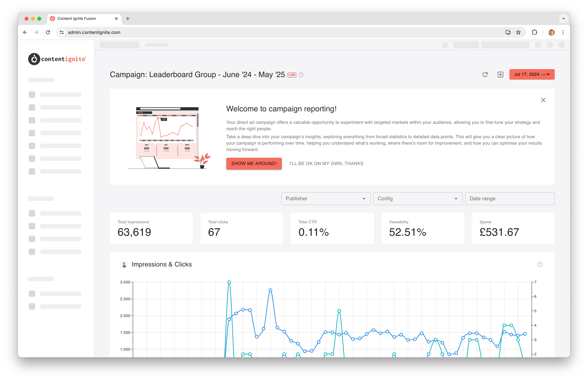Viewport: 588px width, 381px height.
Task: Click the export report icon near the date range
Action: point(500,74)
